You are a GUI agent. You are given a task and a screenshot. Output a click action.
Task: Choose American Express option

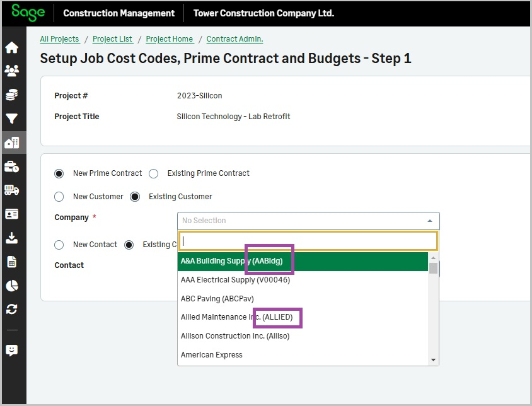coord(303,355)
